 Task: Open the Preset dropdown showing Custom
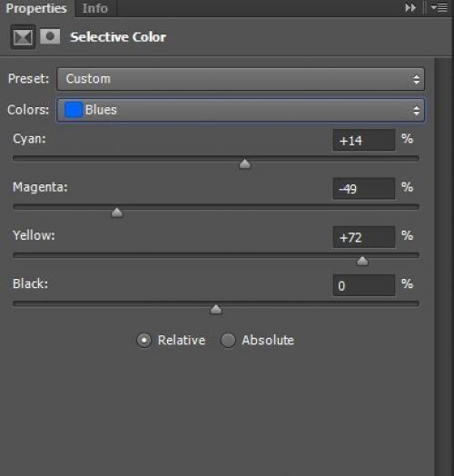[241, 79]
